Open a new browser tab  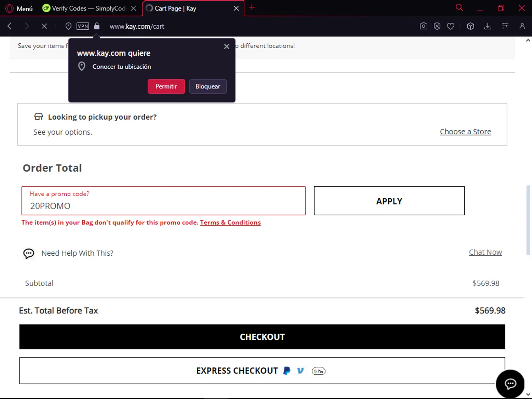(x=252, y=7)
